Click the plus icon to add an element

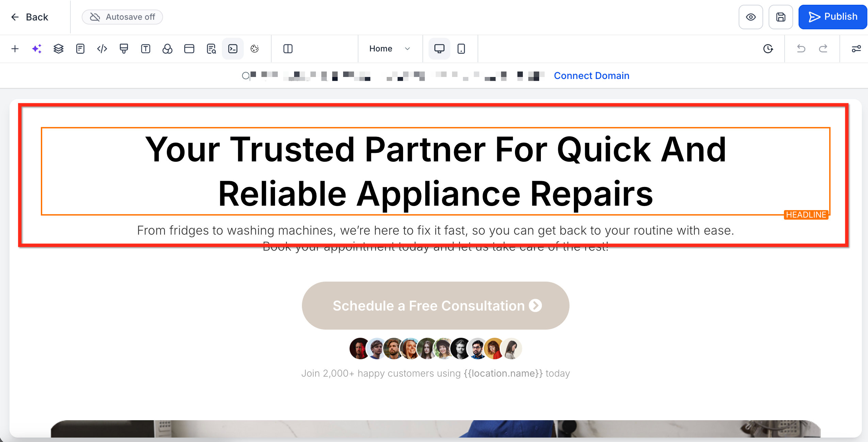(x=15, y=49)
